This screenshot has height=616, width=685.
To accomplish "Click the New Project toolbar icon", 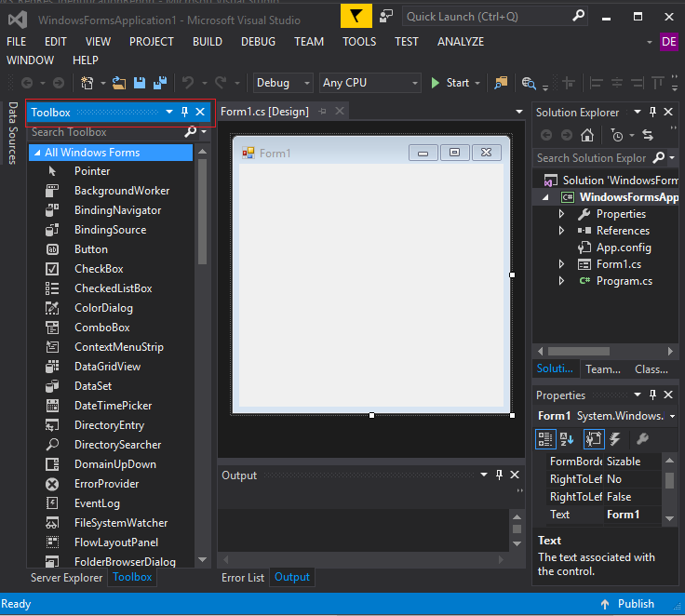I will click(x=87, y=83).
